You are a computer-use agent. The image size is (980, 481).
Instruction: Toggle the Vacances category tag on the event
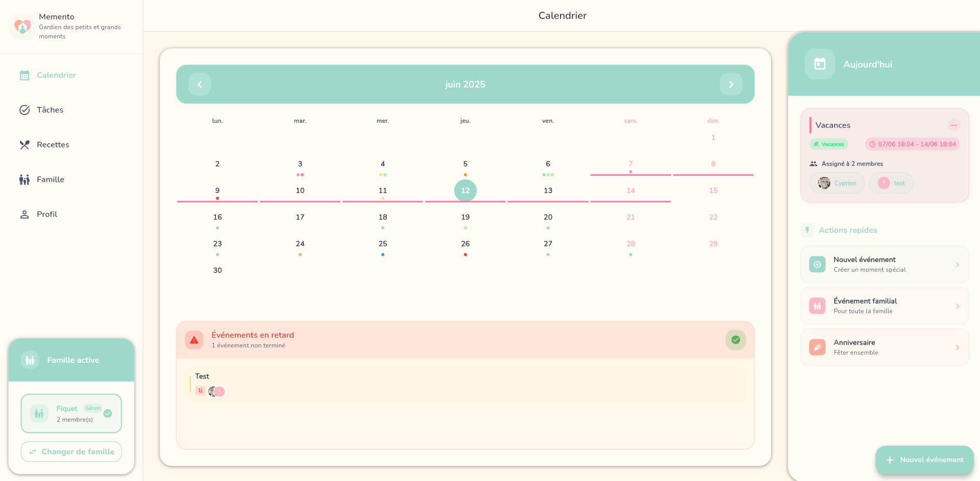coord(829,144)
